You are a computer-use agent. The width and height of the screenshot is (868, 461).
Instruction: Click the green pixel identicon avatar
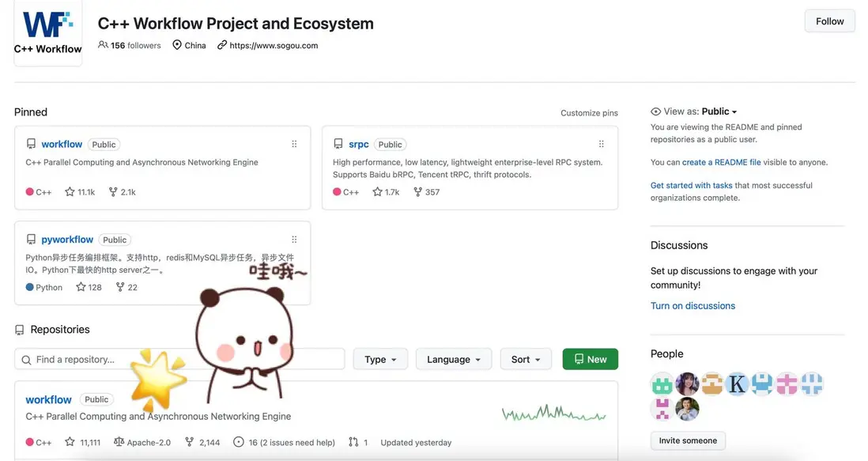coord(662,383)
